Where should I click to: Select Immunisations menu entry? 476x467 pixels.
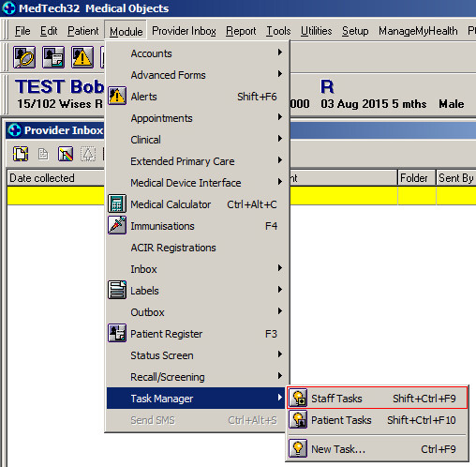click(198, 226)
